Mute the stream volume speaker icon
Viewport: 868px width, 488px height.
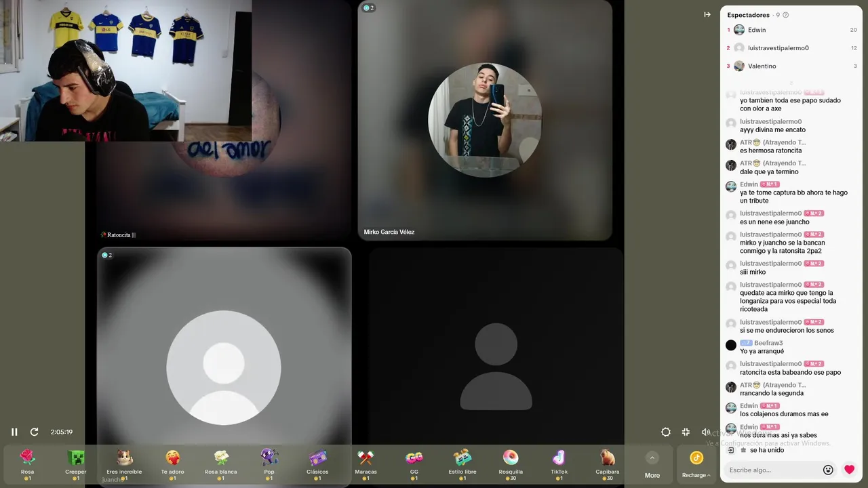pyautogui.click(x=705, y=432)
